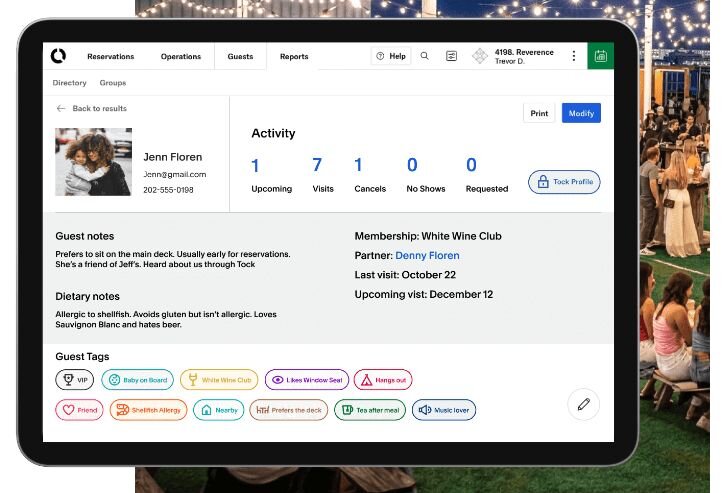Open the search magnifier icon
This screenshot has height=493, width=722.
tap(424, 56)
